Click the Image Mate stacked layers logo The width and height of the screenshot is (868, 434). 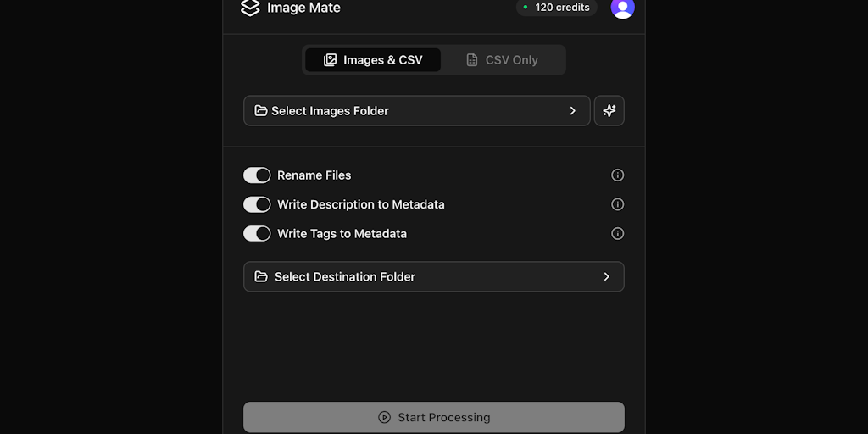(250, 8)
